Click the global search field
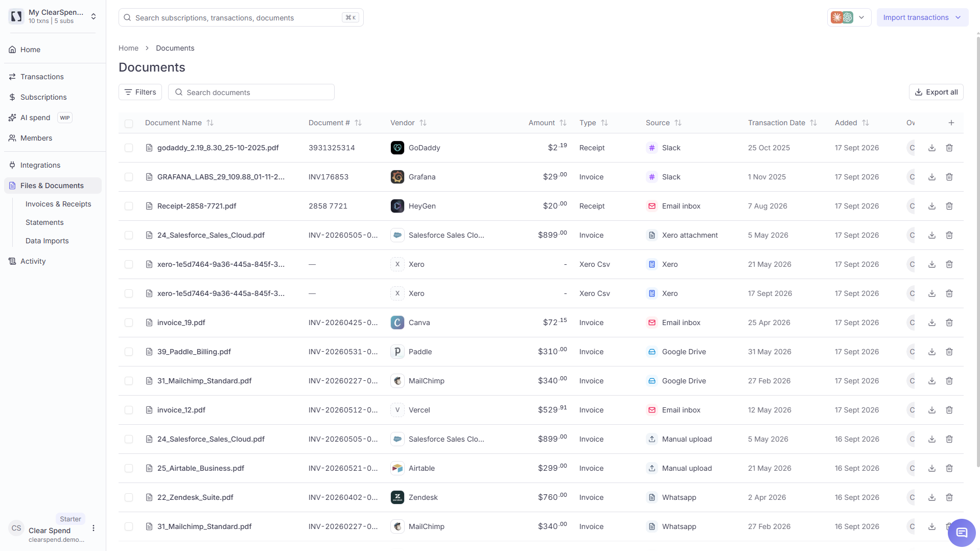Viewport: 980px width, 551px height. coord(241,17)
